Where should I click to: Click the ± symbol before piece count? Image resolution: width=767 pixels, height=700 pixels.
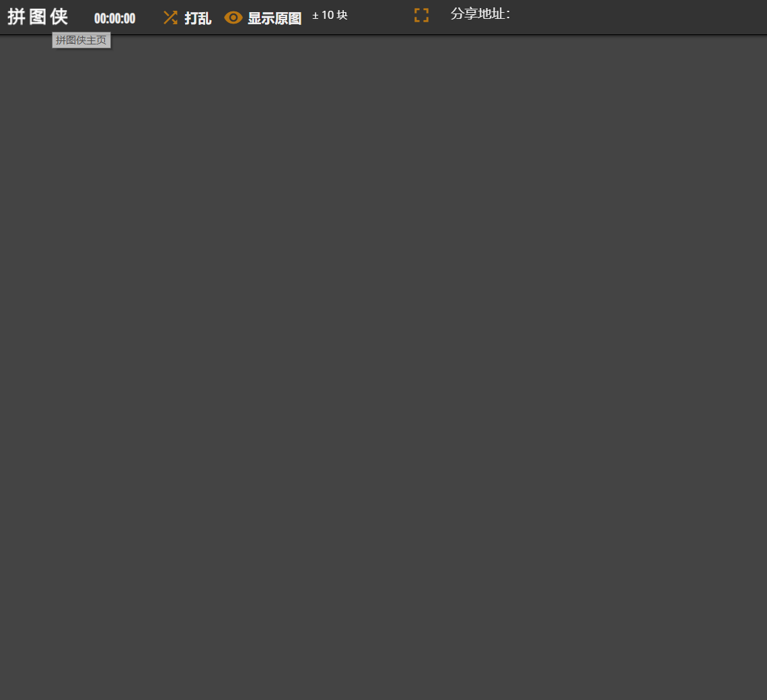[x=316, y=15]
